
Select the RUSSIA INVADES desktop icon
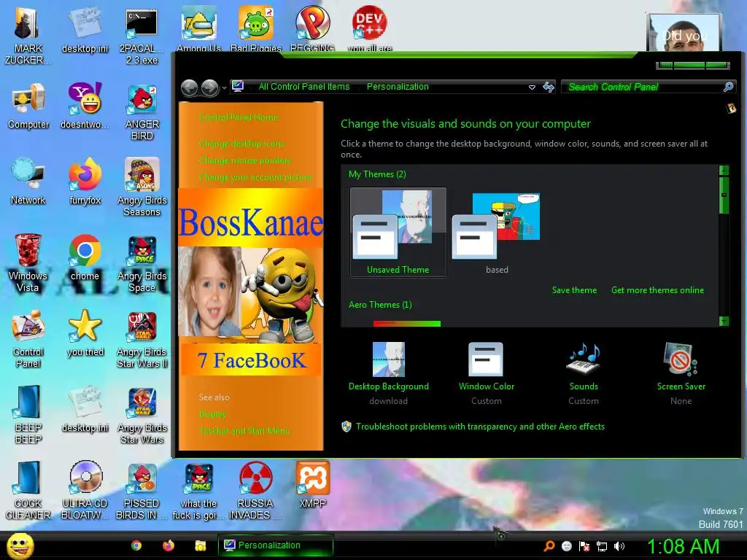[x=255, y=490]
